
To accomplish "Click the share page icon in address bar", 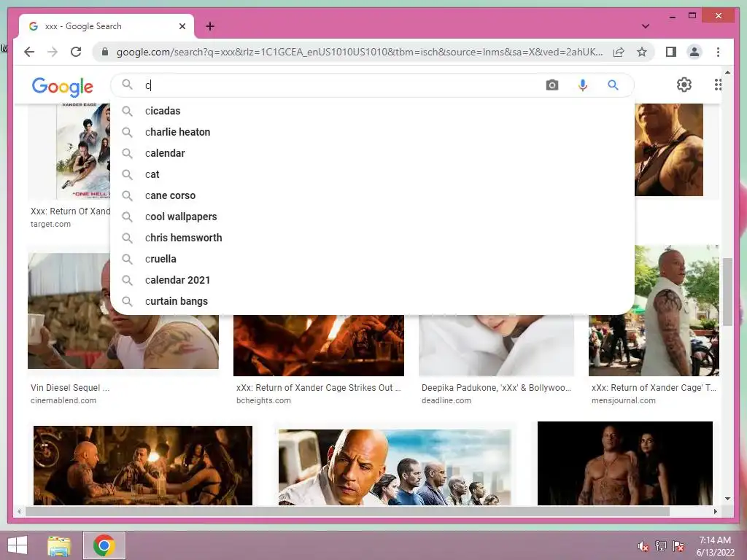I will coord(619,52).
